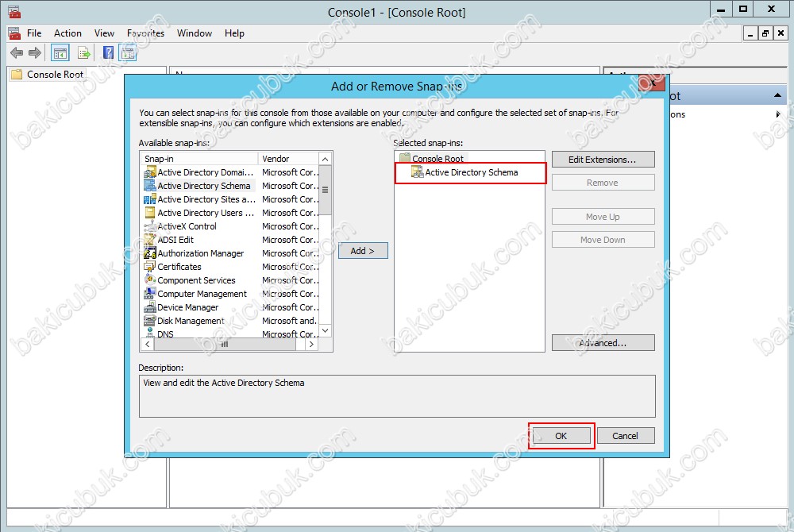
Task: Click the ActiveX Control snap-in icon
Action: [x=149, y=226]
